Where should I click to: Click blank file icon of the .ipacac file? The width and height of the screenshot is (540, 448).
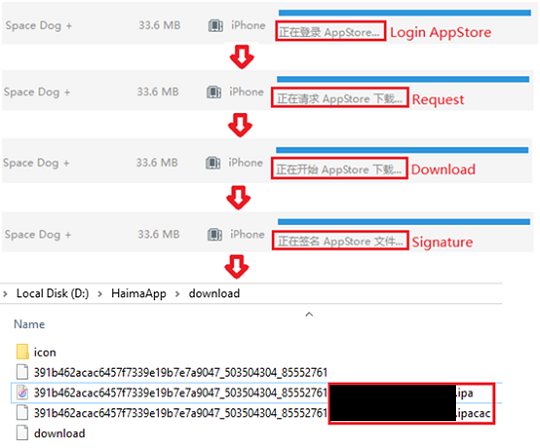(x=22, y=413)
